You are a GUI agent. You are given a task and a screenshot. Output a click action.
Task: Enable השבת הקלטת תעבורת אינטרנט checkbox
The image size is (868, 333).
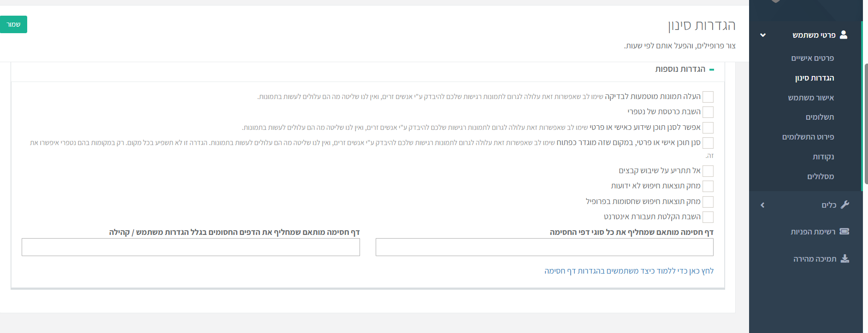pos(708,217)
